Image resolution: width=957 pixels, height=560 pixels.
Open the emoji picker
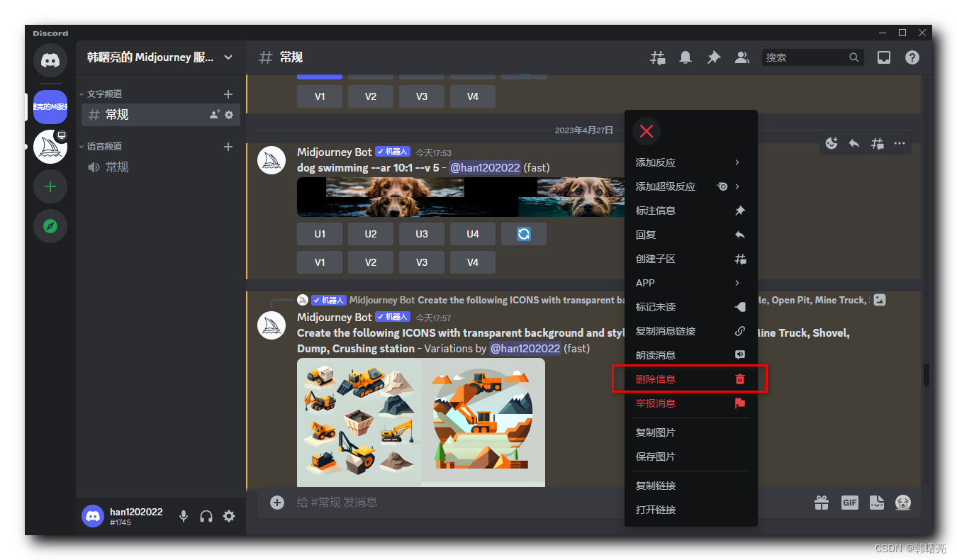903,503
